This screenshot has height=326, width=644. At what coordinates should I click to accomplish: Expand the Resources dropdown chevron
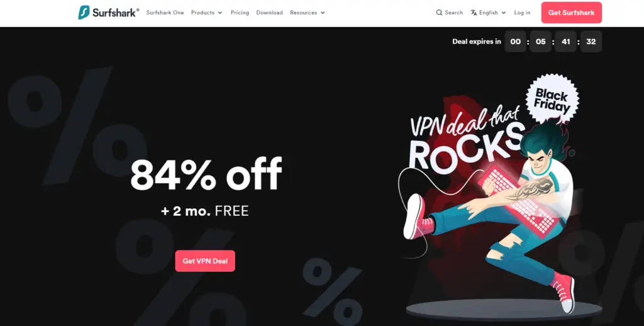click(x=323, y=13)
